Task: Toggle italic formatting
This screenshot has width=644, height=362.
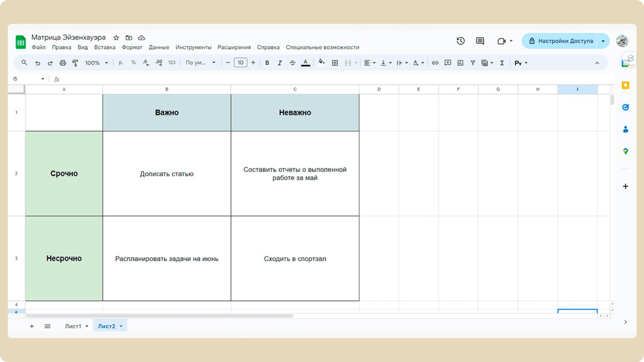Action: pos(280,63)
